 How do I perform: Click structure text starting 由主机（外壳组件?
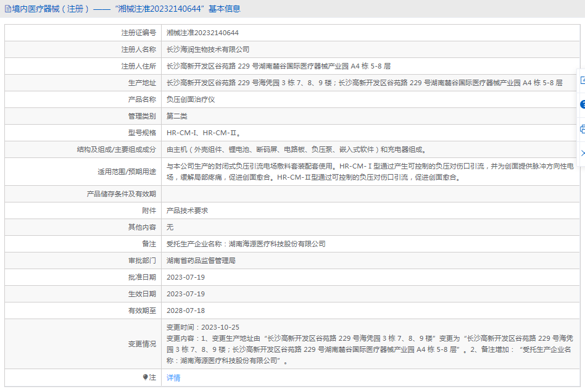pyautogui.click(x=297, y=150)
